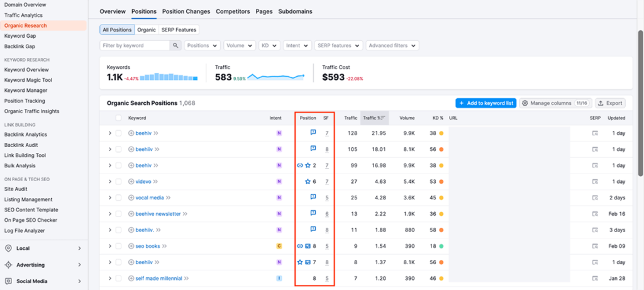Click the Local pin icon in sidebar
The image size is (644, 290).
[8, 248]
